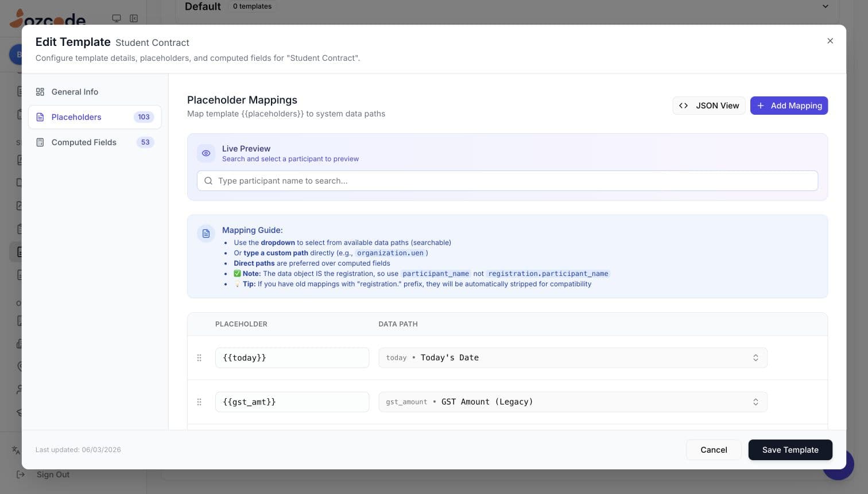Click the monitor icon in background header
This screenshot has height=494, width=868.
117,18
